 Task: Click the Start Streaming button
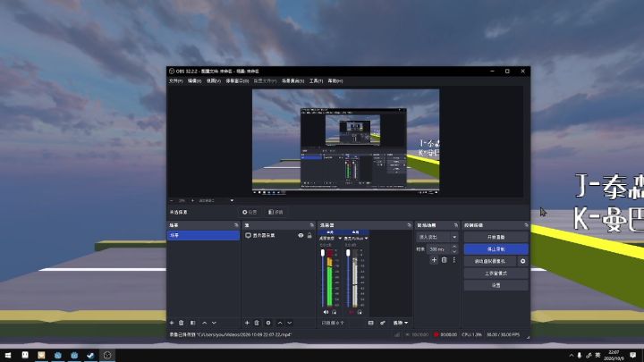point(496,237)
